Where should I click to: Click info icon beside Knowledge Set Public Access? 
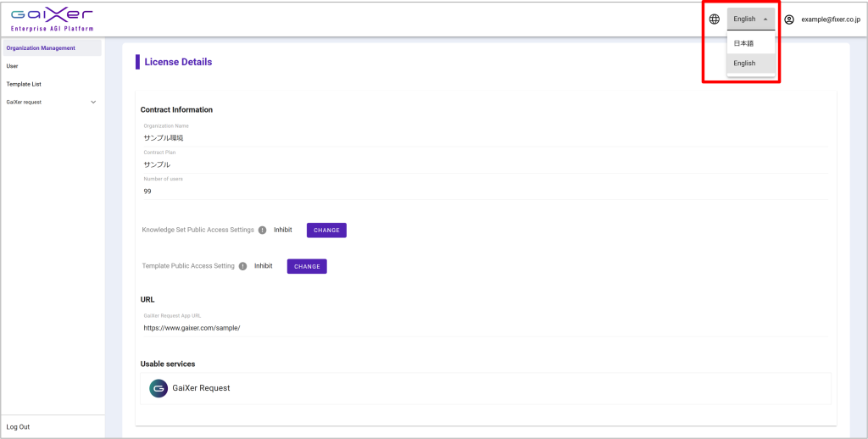pos(262,230)
